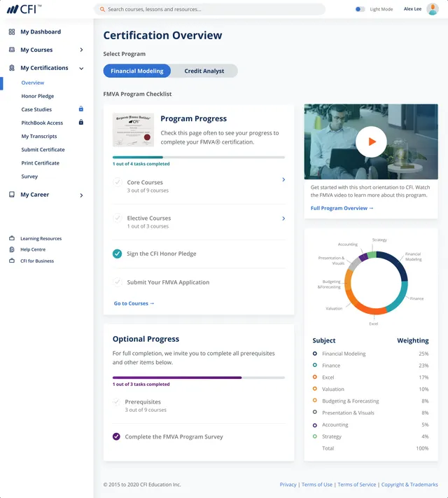Image resolution: width=448 pixels, height=498 pixels.
Task: Click the Learning Resources icon
Action: point(12,238)
